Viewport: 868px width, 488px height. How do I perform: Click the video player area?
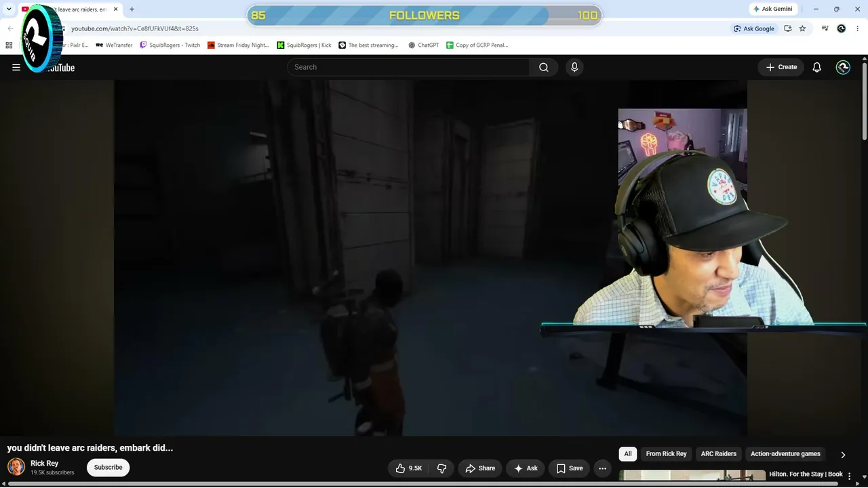pyautogui.click(x=431, y=258)
